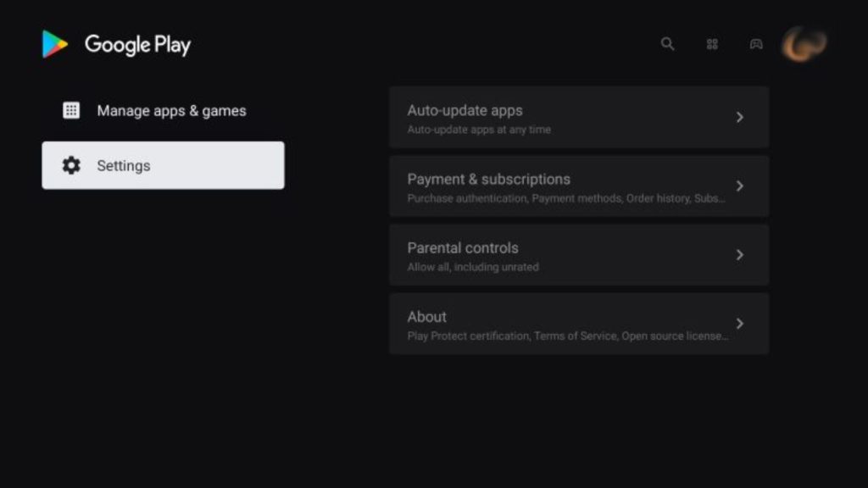Screen dimensions: 868x488
Task: Open the apps grid icon
Action: click(x=712, y=44)
